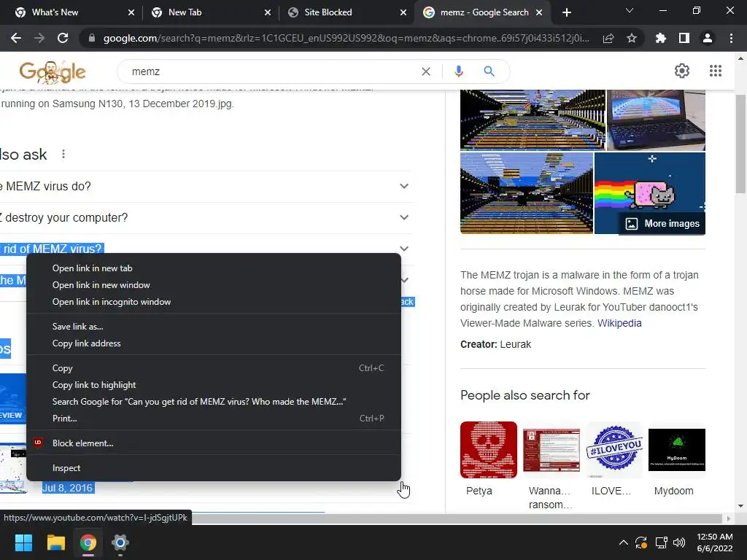The image size is (747, 560).
Task: Open volume control in system tray
Action: click(679, 542)
